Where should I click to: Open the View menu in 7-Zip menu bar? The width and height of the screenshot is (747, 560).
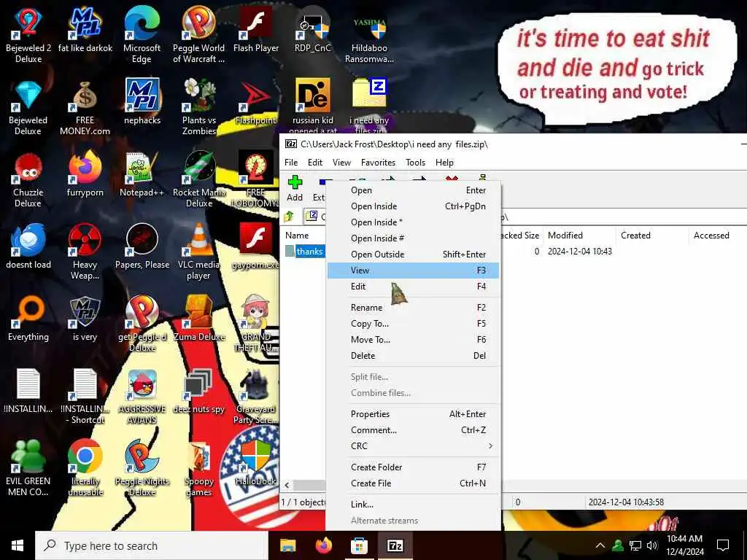(x=341, y=163)
